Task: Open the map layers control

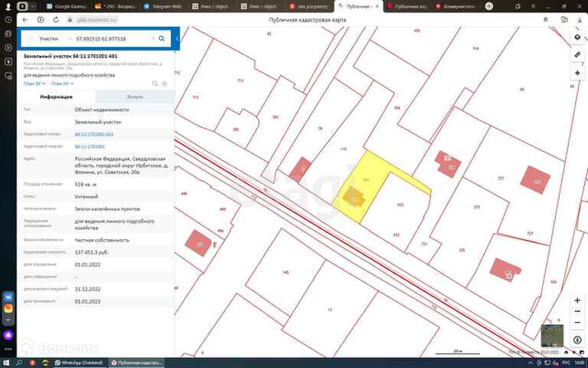Action: coord(577,37)
